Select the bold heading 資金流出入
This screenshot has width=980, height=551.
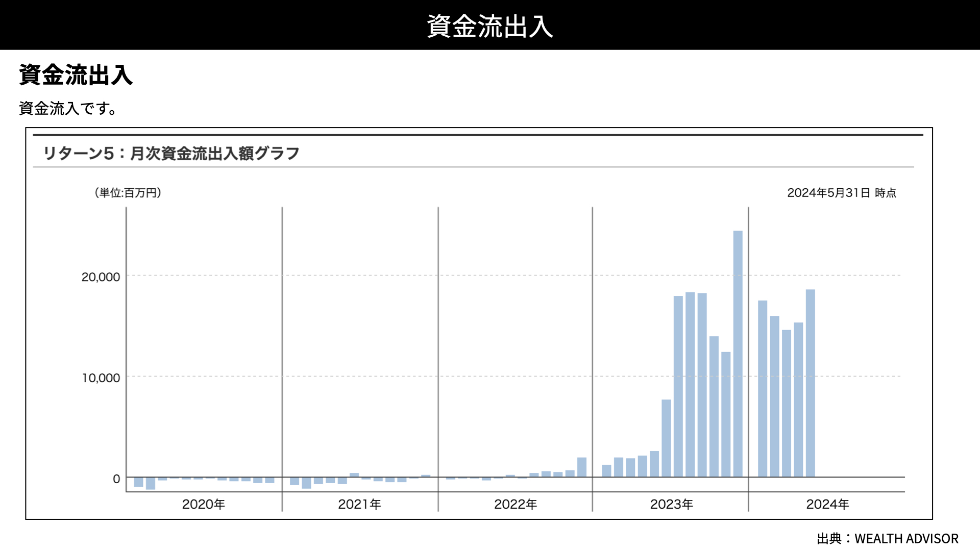point(76,75)
